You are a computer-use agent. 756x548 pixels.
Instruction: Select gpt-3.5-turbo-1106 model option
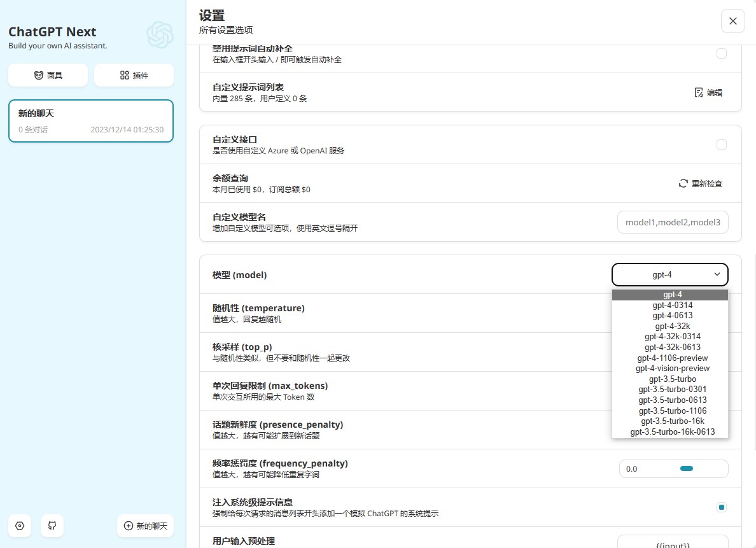tap(672, 411)
